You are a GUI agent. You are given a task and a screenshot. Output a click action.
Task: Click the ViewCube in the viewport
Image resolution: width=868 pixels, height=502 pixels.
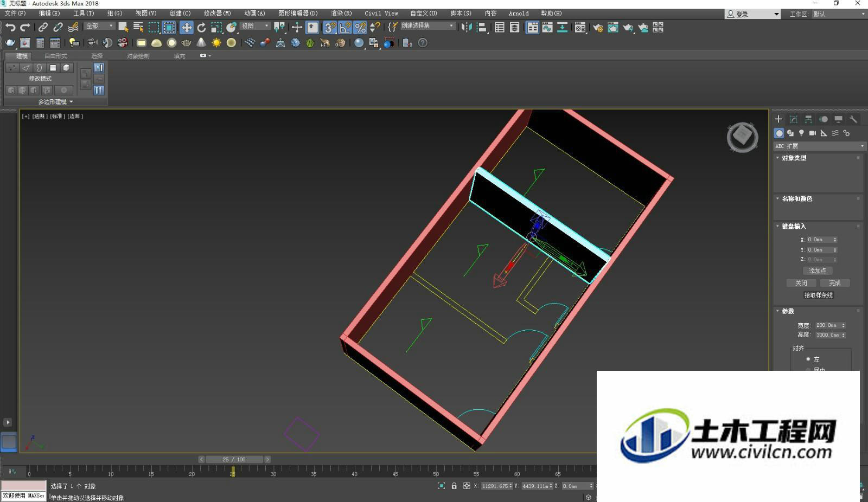click(x=742, y=137)
